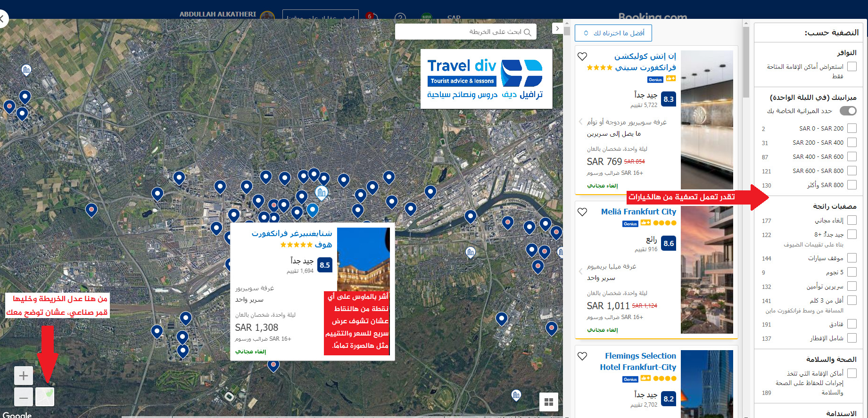Click the map search field ابحث على الخريطة
The image size is (868, 418).
click(466, 32)
